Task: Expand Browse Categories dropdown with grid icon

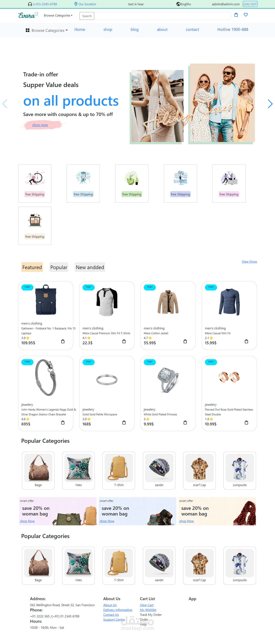Action: click(x=47, y=30)
